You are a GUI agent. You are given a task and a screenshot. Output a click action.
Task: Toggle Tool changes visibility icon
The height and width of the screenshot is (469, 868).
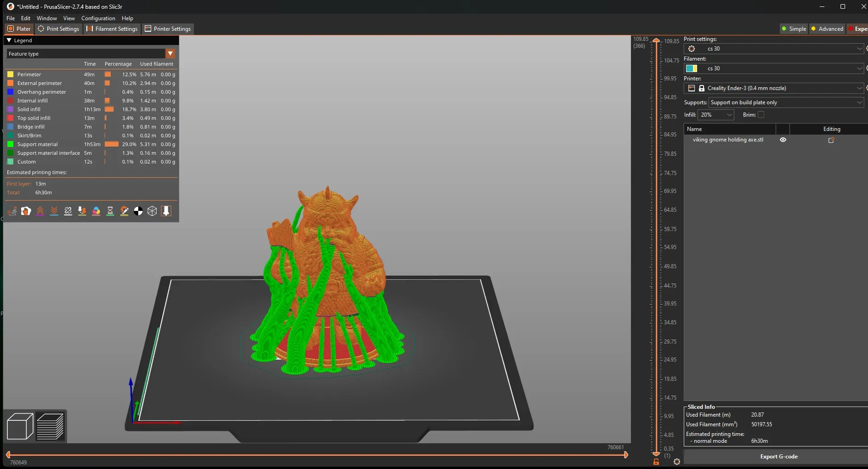coord(82,211)
